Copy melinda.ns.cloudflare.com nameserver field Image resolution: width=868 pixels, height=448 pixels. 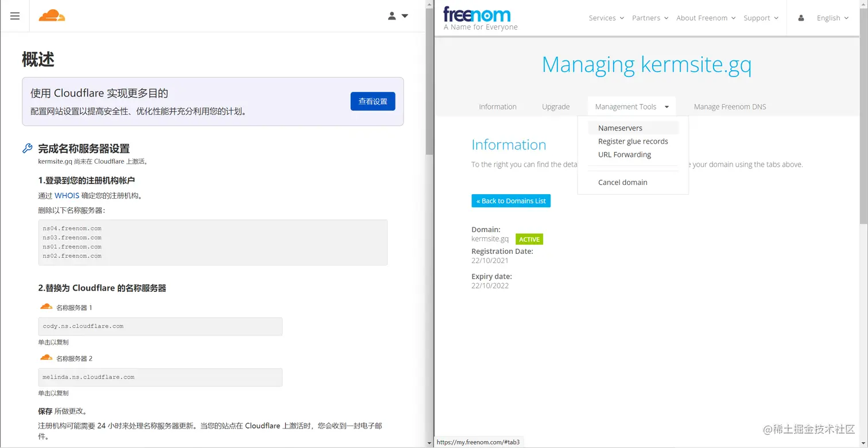point(160,377)
